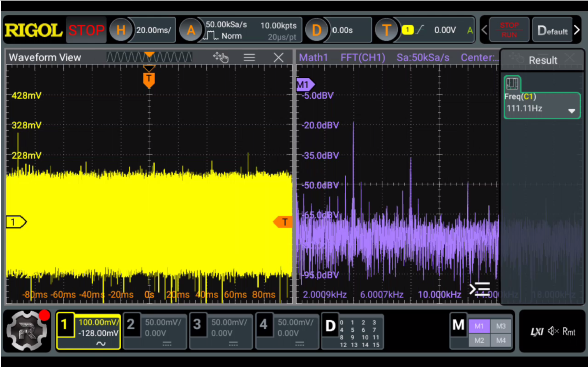This screenshot has height=368, width=588.
Task: Change the 20.00ms/ horizontal timebase
Action: 154,30
